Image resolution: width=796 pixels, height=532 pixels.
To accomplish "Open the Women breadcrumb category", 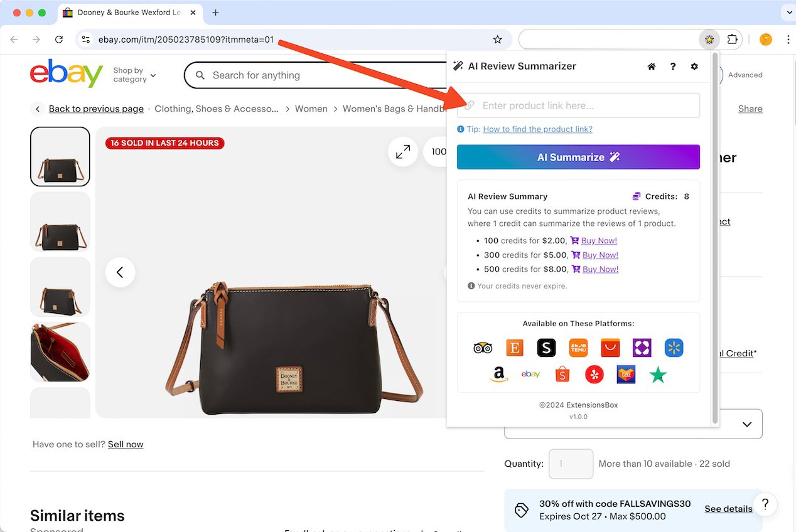I will click(311, 109).
